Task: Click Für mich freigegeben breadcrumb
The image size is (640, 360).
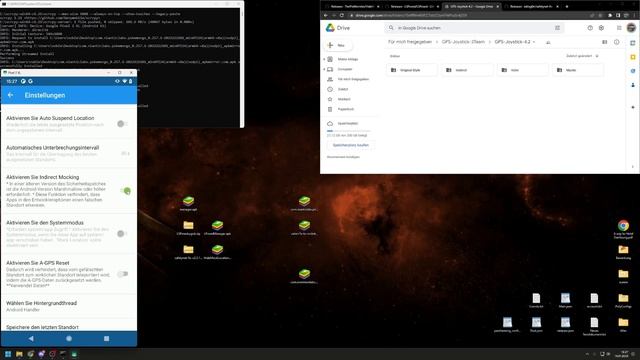Action: point(410,42)
